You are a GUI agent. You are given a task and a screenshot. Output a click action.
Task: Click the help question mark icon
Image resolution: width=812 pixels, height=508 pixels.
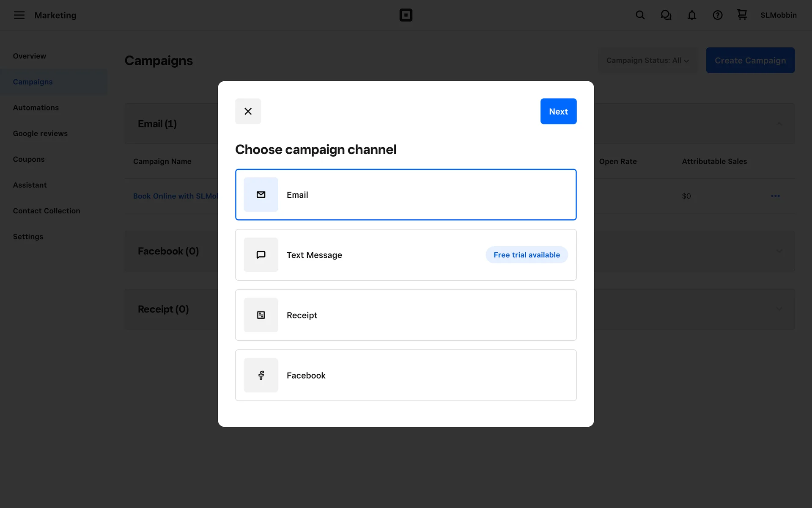(718, 15)
